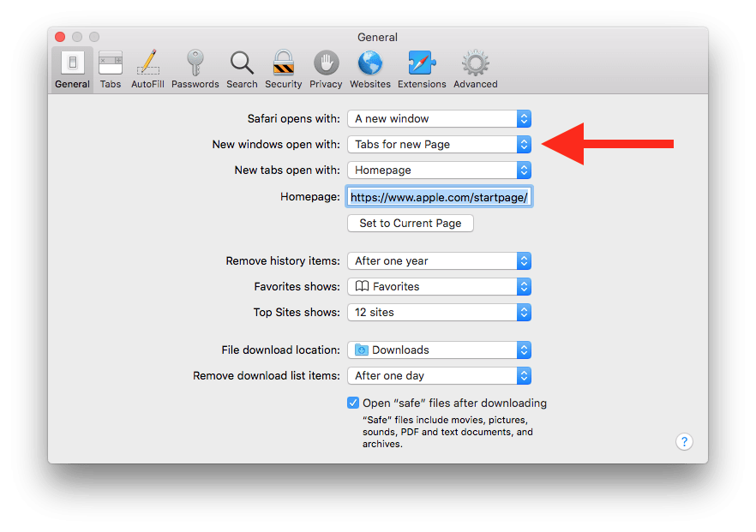Click the help question mark button
Viewport: 756px width, 532px height.
pos(684,441)
